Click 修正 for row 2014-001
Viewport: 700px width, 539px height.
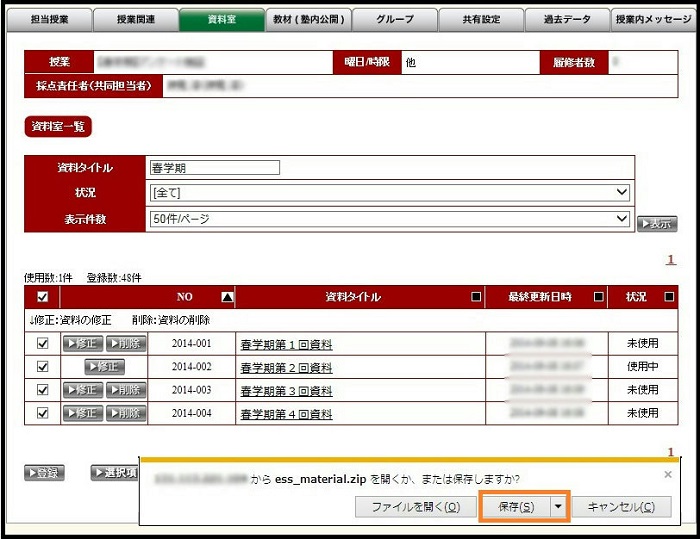(82, 344)
